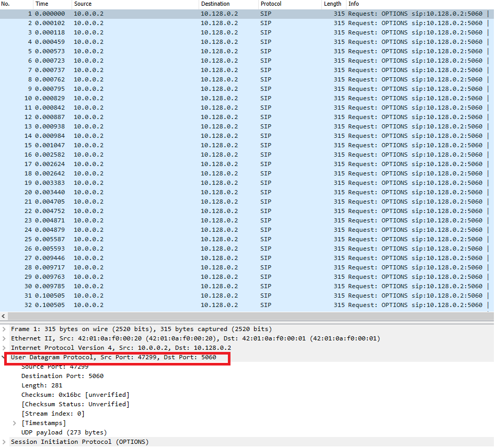Select the UDP payload (273 bytes) line
This screenshot has width=496, height=448.
point(64,432)
